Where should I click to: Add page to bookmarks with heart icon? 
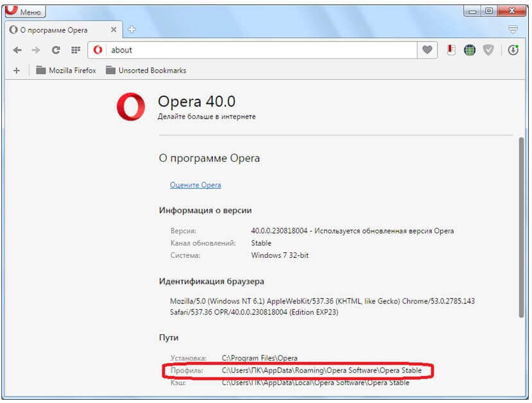[428, 50]
